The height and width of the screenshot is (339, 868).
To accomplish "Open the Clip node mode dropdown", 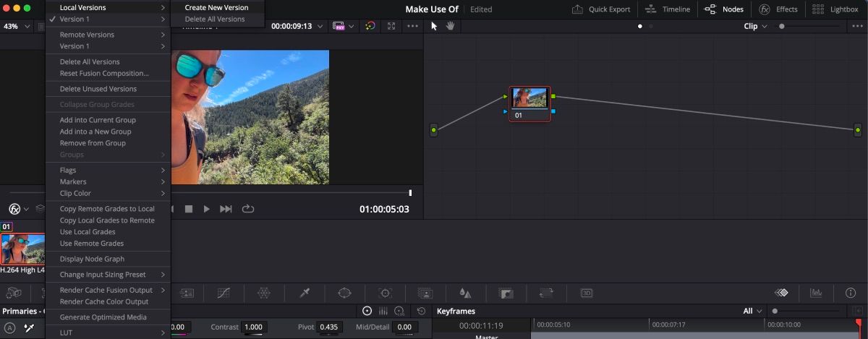I will pyautogui.click(x=755, y=26).
